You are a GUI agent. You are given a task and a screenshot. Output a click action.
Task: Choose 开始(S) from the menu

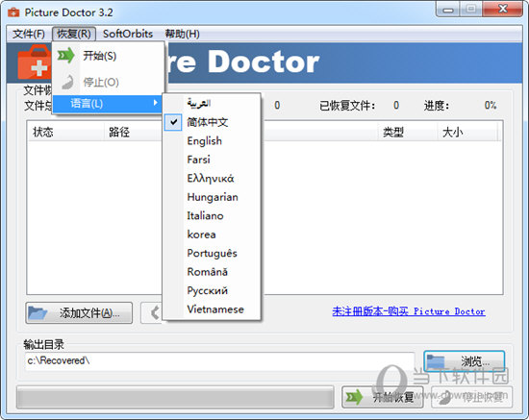pos(108,56)
